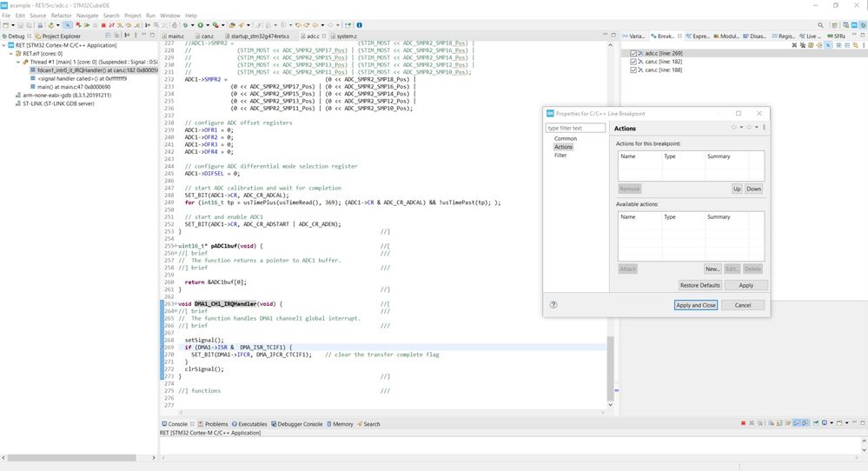Image resolution: width=868 pixels, height=471 pixels.
Task: Click the Up button in actions list
Action: (x=737, y=189)
